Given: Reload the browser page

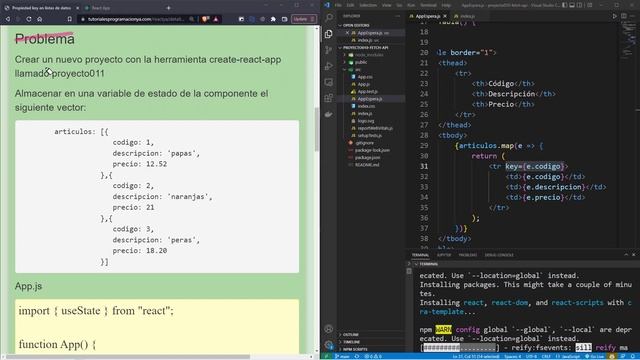Looking at the screenshot, I should pos(29,19).
